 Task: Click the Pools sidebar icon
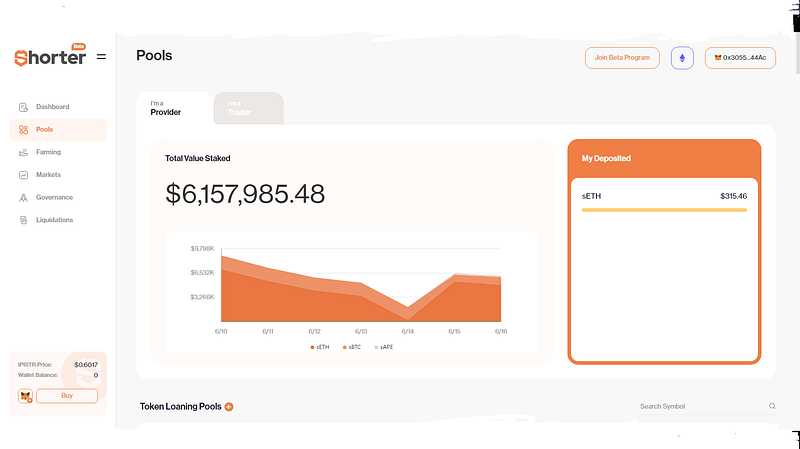[23, 130]
